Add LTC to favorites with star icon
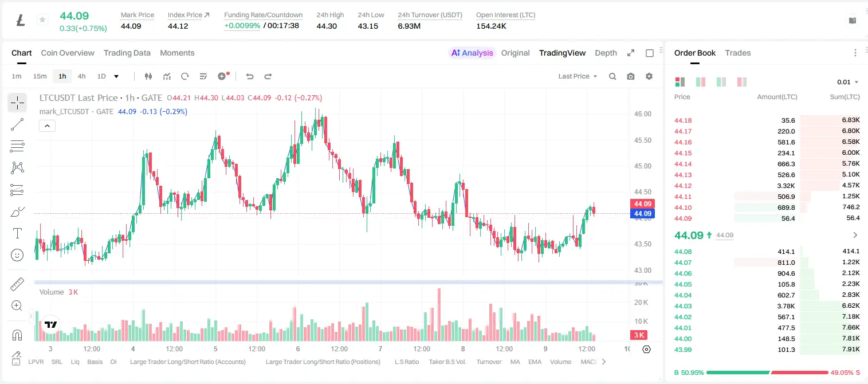 coord(42,20)
